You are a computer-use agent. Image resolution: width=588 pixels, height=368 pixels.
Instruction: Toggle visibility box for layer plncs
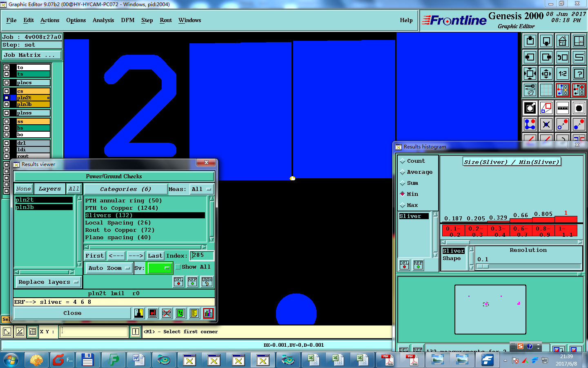coord(7,83)
